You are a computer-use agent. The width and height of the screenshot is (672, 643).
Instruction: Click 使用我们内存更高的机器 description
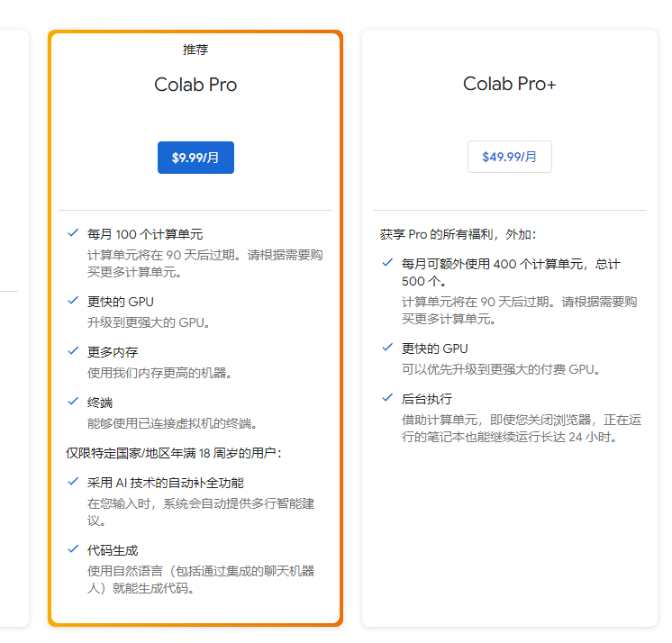point(159,373)
